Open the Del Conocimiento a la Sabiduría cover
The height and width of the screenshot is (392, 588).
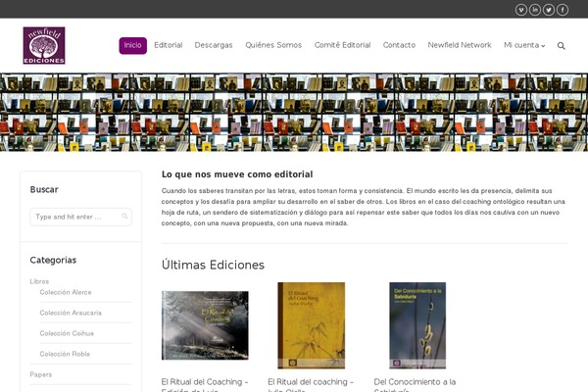(417, 325)
